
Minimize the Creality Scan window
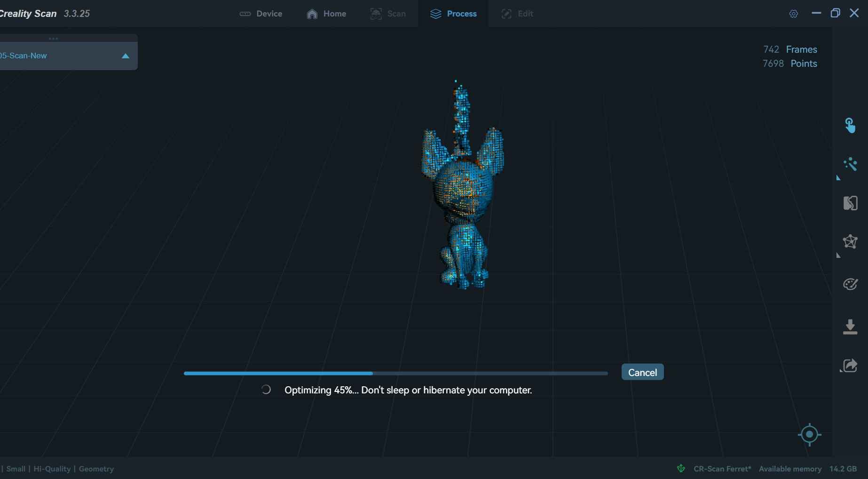pyautogui.click(x=816, y=13)
